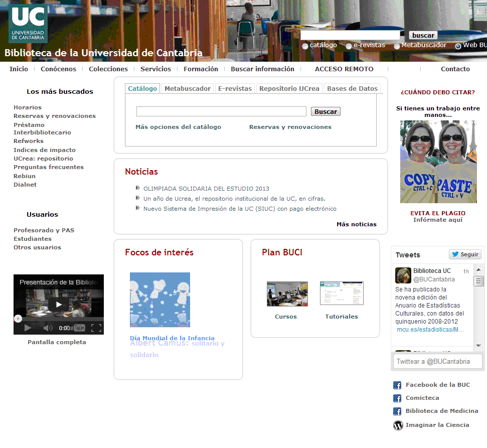Click the Facebook icon beside Facebook de la BUC

coord(397,385)
